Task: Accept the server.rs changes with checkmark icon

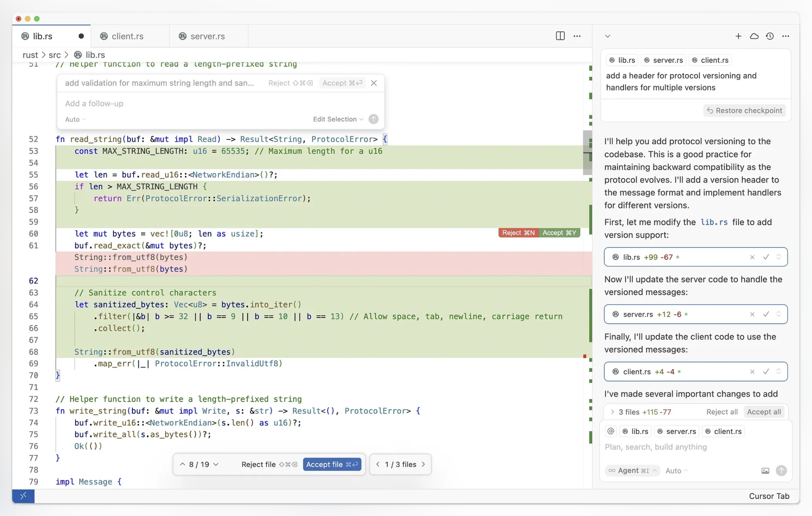Action: pos(766,314)
